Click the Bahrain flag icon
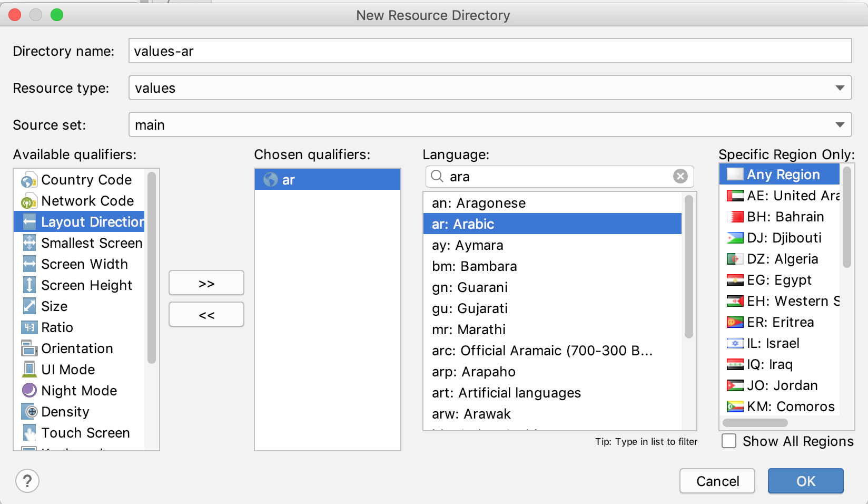Viewport: 868px width, 504px height. coord(735,217)
